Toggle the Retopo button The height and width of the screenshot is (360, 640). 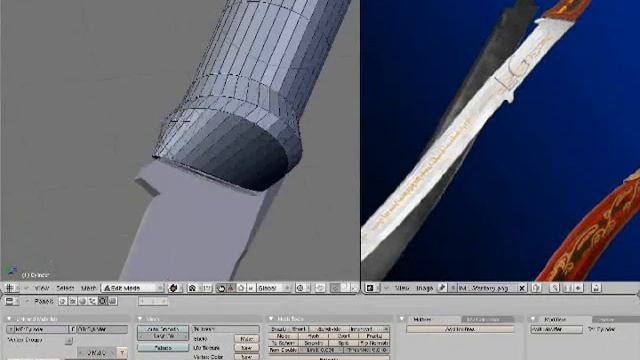pyautogui.click(x=163, y=348)
